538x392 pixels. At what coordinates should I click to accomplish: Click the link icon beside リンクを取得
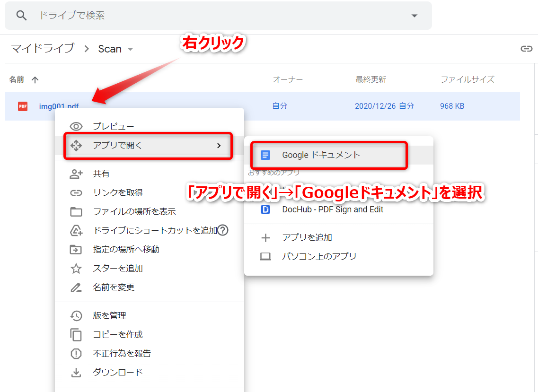[76, 193]
